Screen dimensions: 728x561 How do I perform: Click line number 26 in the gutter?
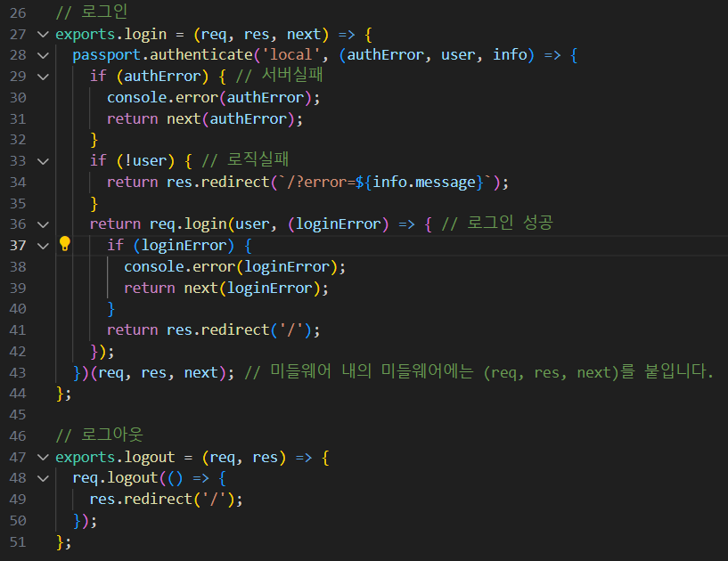[18, 13]
